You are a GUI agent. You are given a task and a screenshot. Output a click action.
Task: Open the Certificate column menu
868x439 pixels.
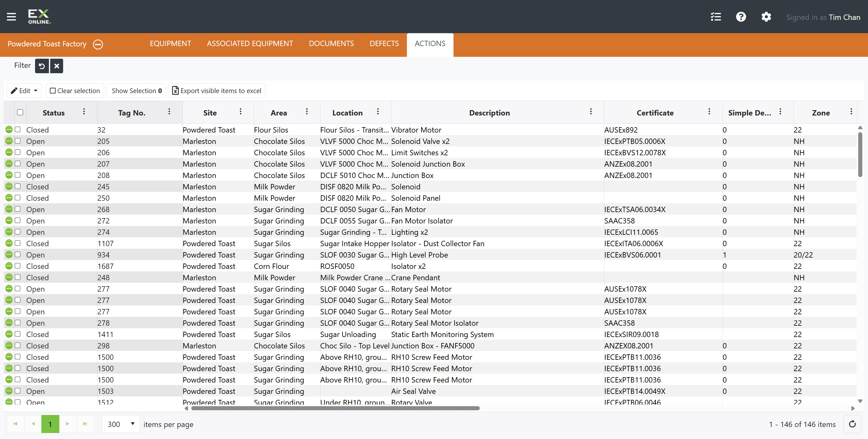(709, 111)
